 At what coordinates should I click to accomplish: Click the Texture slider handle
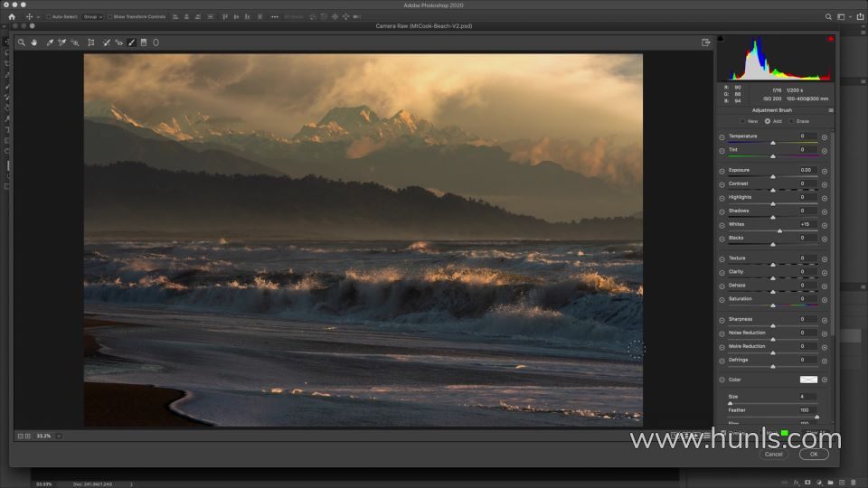click(773, 265)
